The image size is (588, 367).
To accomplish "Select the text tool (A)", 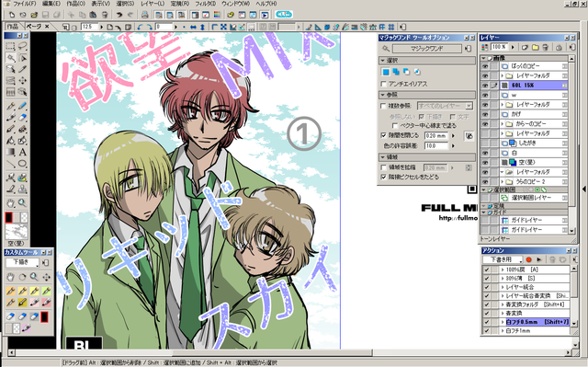I will tap(22, 152).
